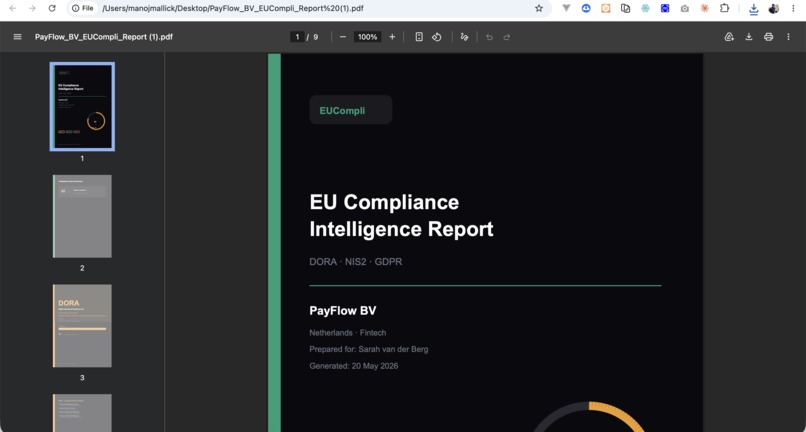
Task: Click the 'EU Compliance Intelligence Report' title
Action: click(x=401, y=215)
